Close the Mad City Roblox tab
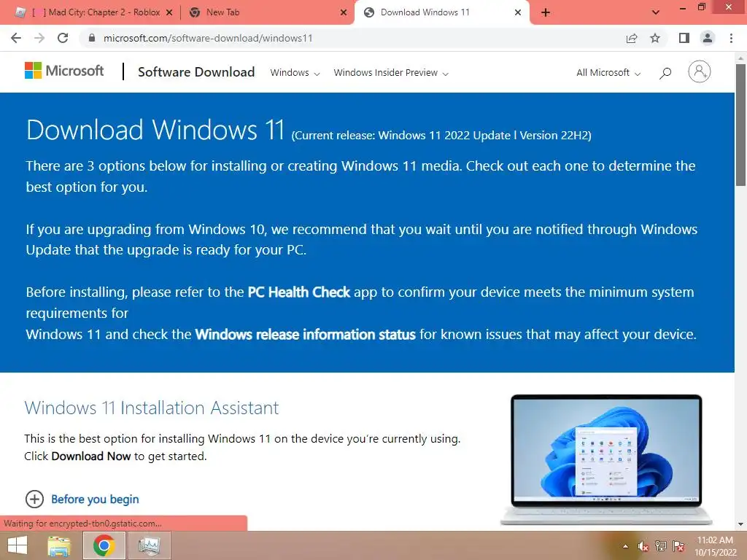Screen dimensions: 747x560 pos(169,13)
